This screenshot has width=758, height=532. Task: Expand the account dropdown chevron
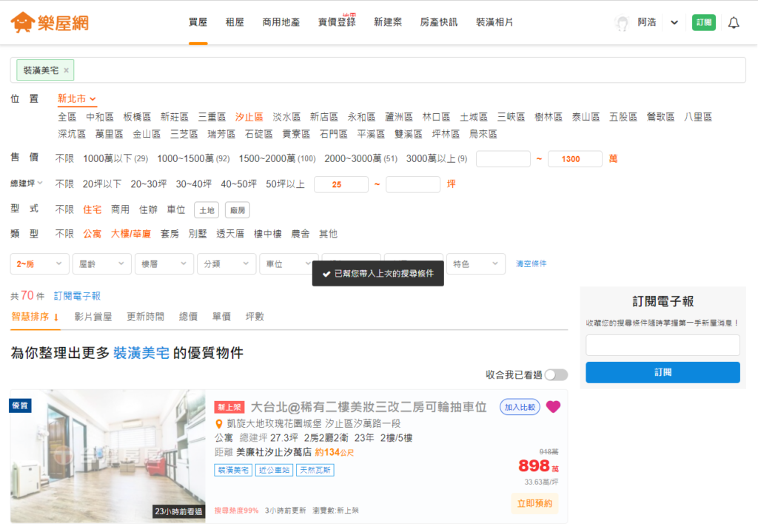click(674, 22)
